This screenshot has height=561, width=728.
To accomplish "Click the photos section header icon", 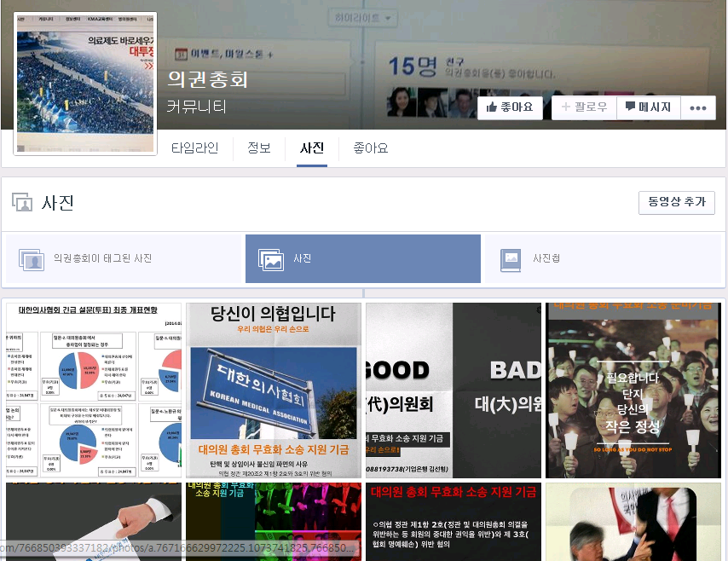I will tap(22, 202).
